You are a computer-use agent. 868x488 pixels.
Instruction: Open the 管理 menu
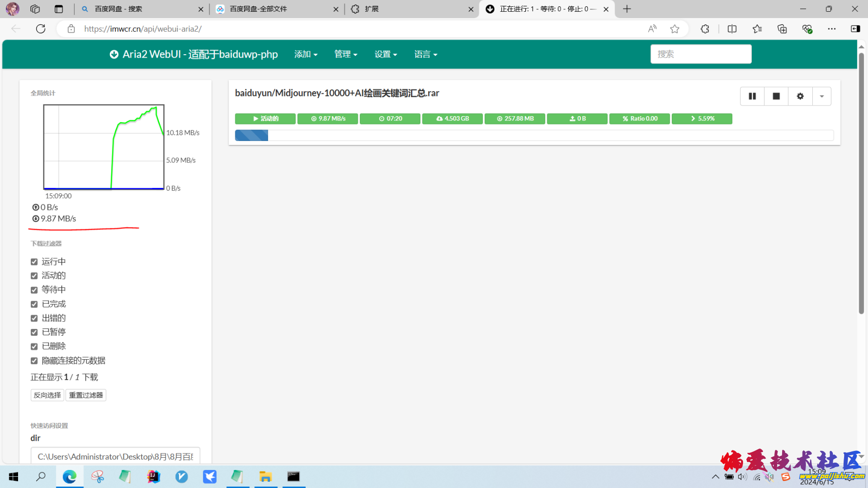point(346,54)
